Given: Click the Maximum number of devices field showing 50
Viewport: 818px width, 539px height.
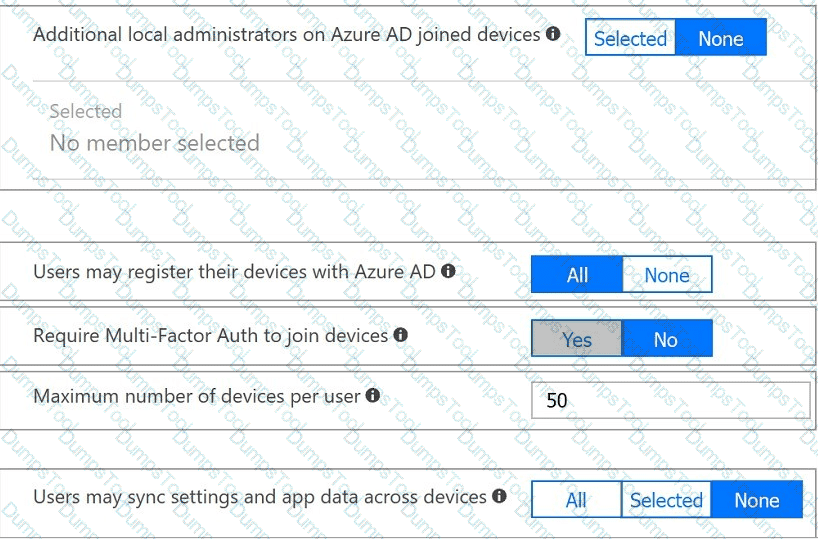Looking at the screenshot, I should point(670,400).
